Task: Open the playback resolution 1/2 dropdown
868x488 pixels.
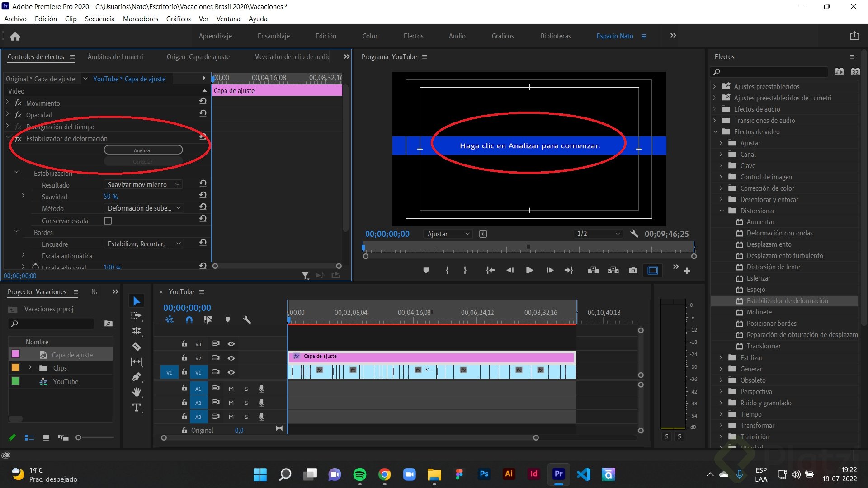Action: 598,234
